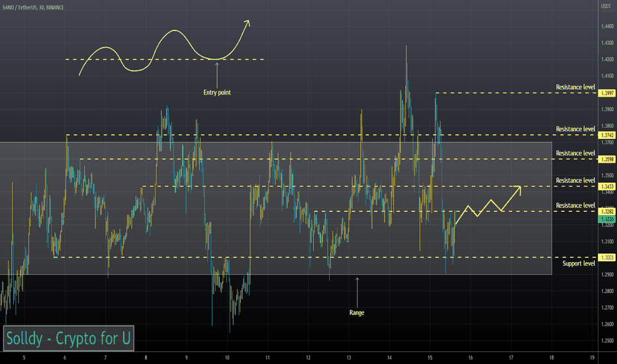Click date 13 on the time axis
Screen dimensions: 617x364
(x=349, y=357)
